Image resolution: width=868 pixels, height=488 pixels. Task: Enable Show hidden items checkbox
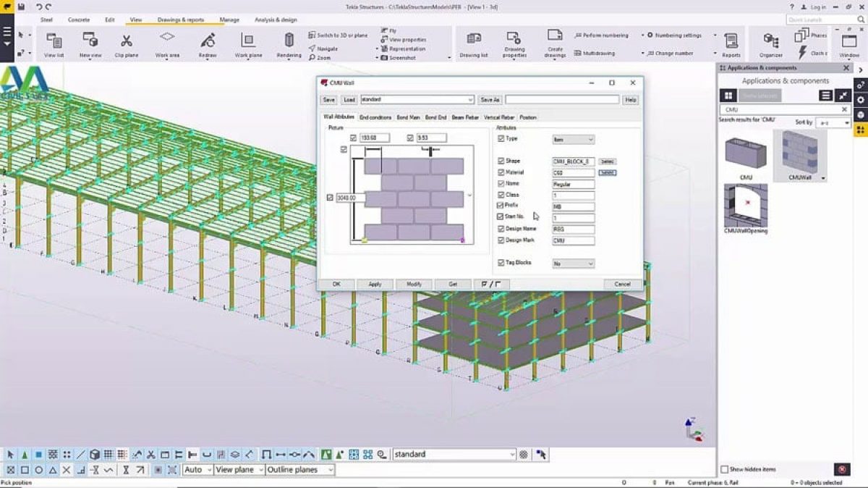click(x=725, y=469)
